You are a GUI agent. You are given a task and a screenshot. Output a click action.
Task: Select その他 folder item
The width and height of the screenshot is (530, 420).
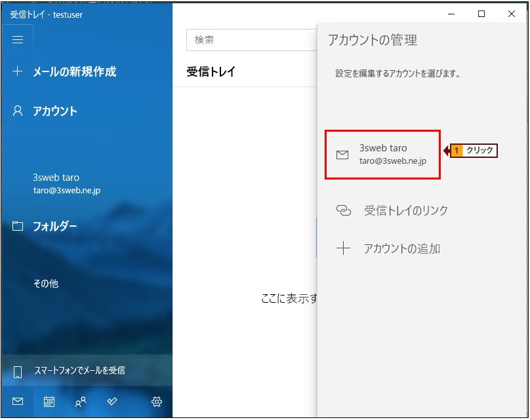tap(46, 283)
